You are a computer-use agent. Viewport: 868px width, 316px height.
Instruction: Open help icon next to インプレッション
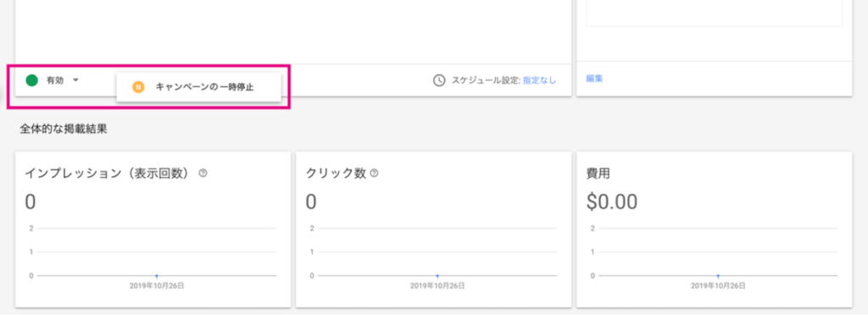[x=203, y=173]
